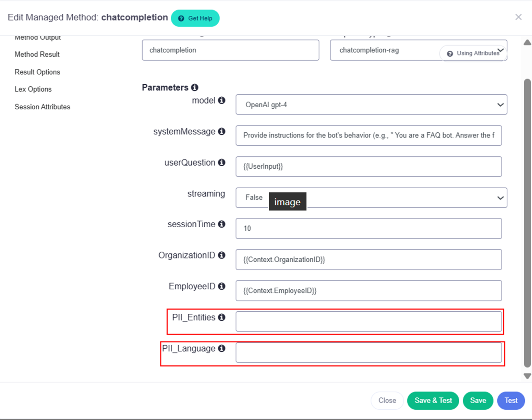
Task: Click info icon beside userQuestion label
Action: pos(222,162)
